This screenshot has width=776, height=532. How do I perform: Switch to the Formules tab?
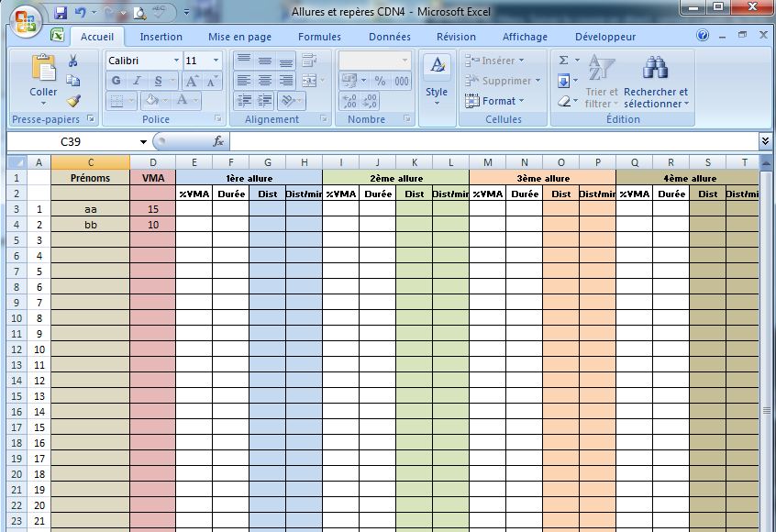319,37
